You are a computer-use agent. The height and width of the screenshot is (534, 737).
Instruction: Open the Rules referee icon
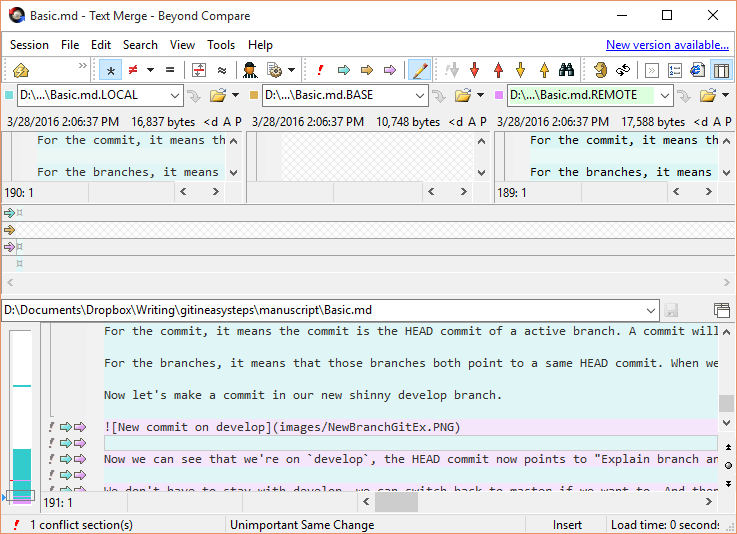[251, 71]
